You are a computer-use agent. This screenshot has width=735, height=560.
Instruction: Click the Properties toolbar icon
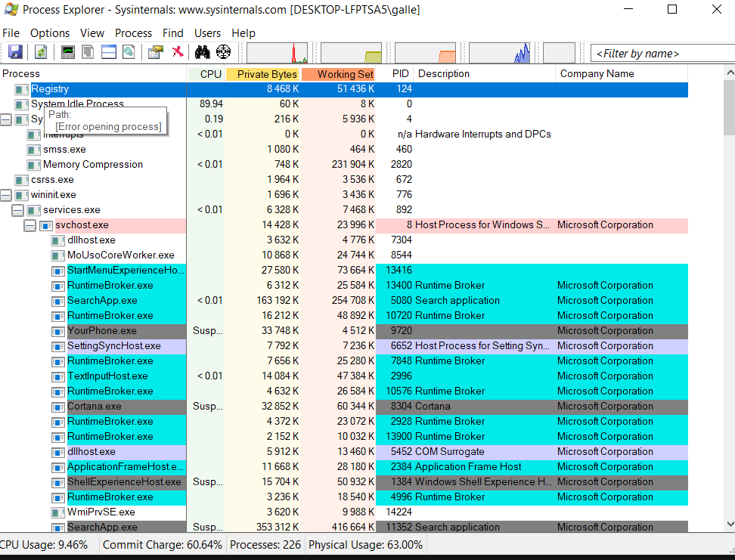156,52
